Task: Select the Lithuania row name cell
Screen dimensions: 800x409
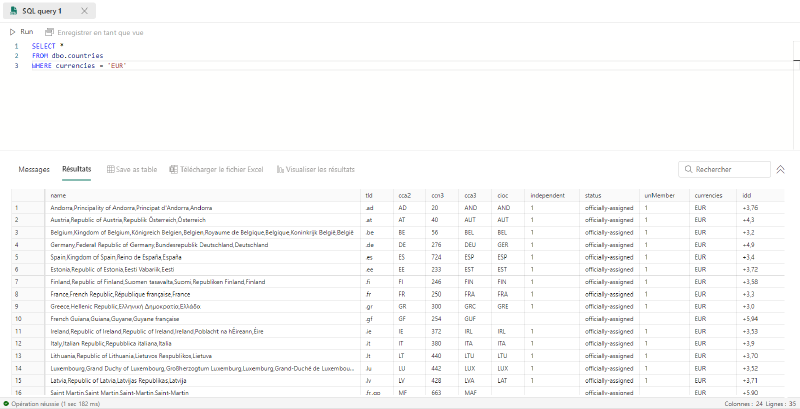Action: click(x=204, y=356)
